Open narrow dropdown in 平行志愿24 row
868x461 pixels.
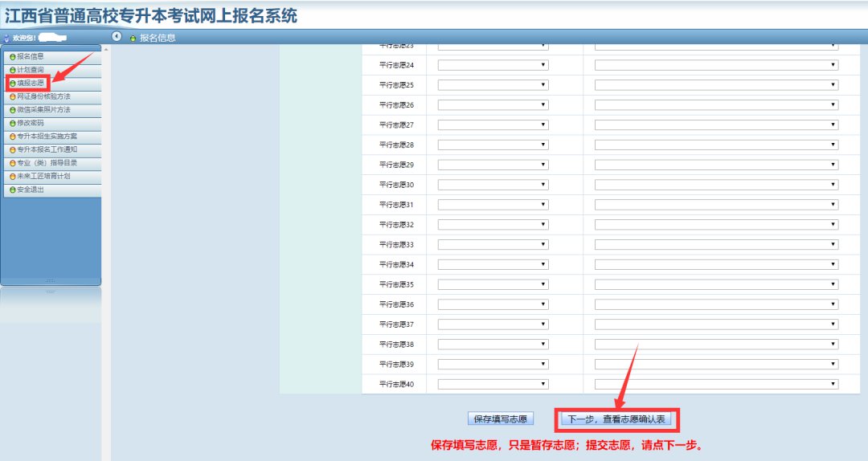493,65
